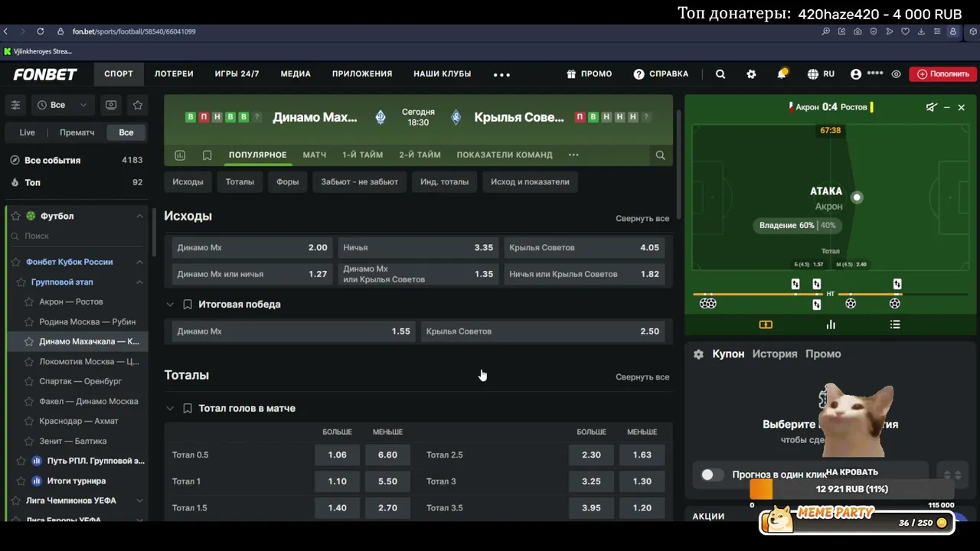Show more match tabs via three dots
Screen dimensions: 980x551
click(573, 155)
